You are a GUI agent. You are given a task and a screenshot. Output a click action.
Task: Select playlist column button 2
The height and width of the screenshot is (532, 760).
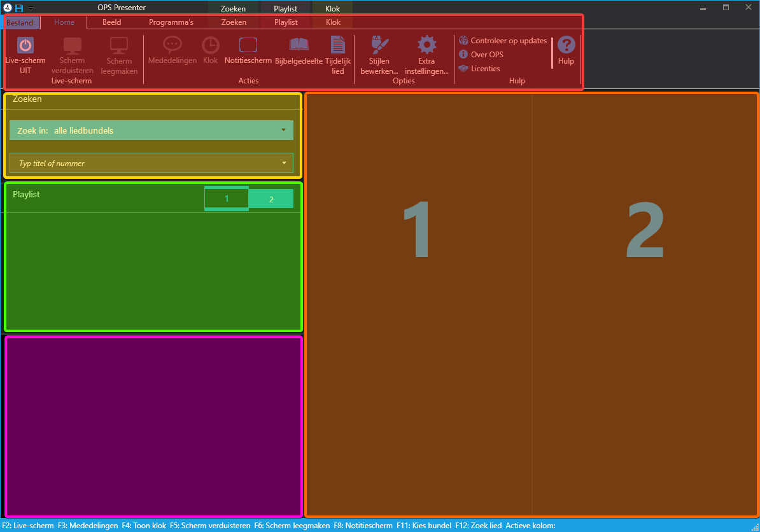pos(271,199)
